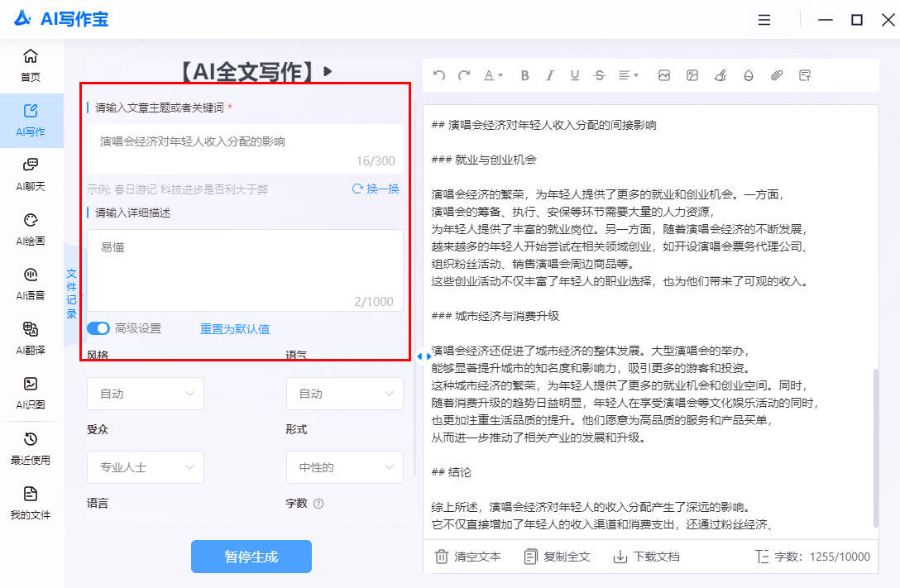Open the AI识图 feature
Viewport: 900px width, 588px height.
tap(31, 389)
